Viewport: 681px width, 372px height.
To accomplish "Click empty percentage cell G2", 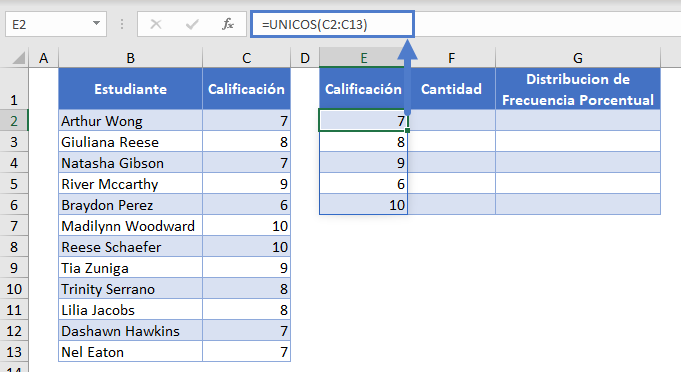I will point(578,121).
